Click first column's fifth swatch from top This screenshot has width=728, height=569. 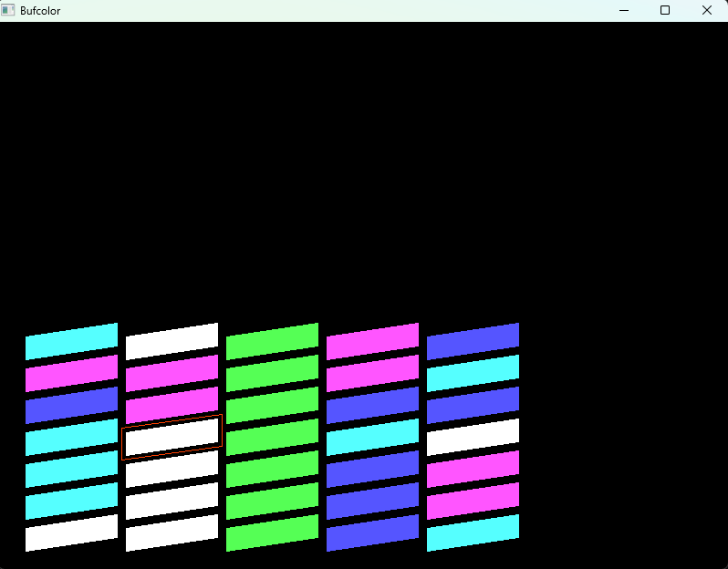point(71,470)
